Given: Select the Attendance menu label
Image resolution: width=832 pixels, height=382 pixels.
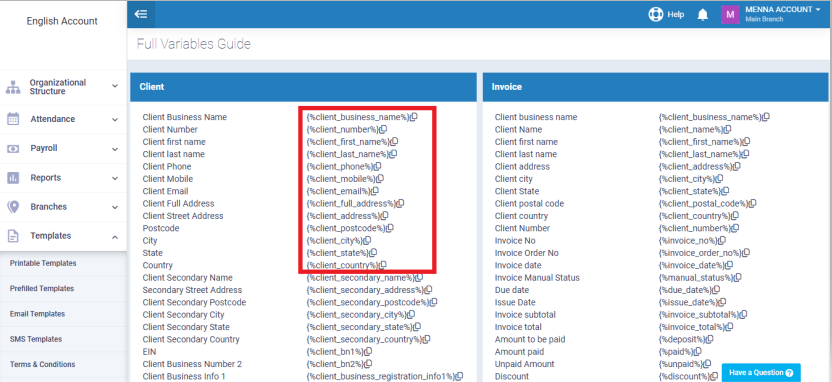Looking at the screenshot, I should [53, 119].
